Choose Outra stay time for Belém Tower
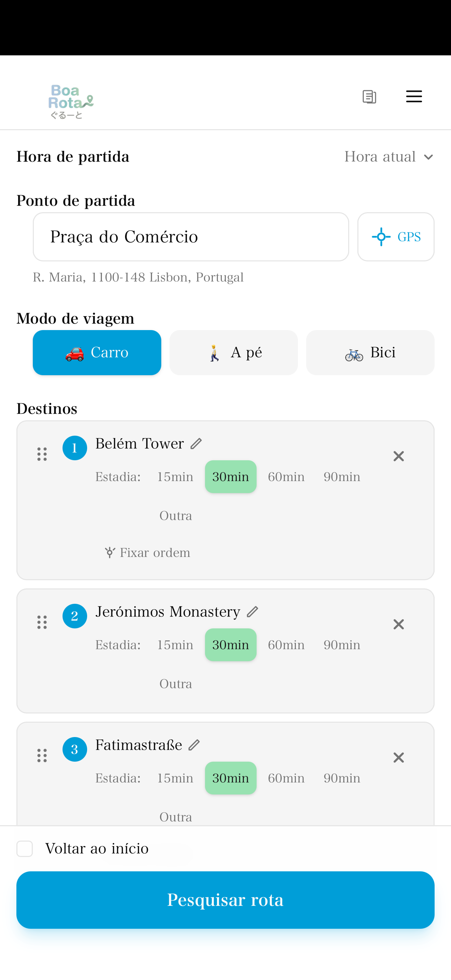The width and height of the screenshot is (451, 980). click(x=175, y=516)
